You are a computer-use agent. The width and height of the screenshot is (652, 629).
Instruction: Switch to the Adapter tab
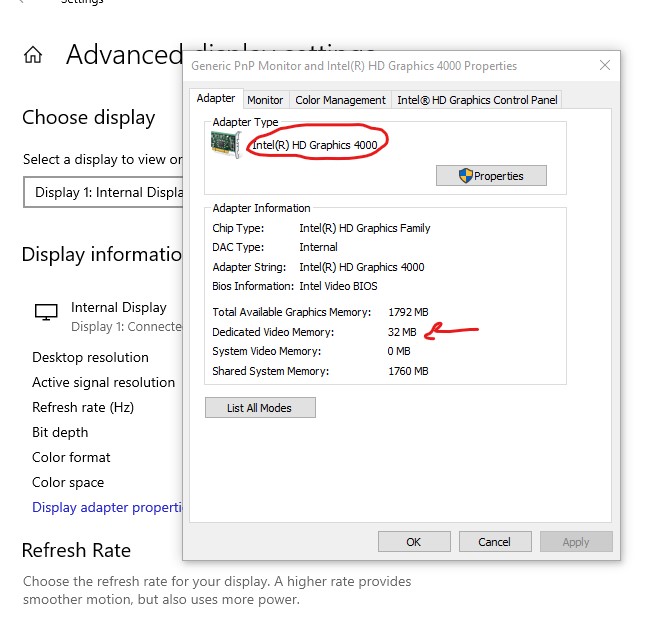(216, 99)
